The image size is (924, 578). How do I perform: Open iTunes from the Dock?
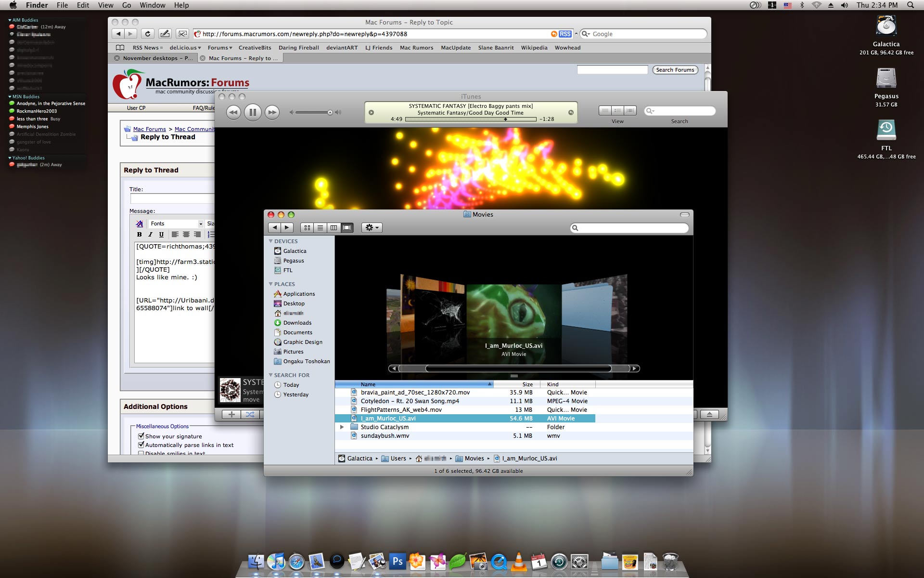click(276, 561)
